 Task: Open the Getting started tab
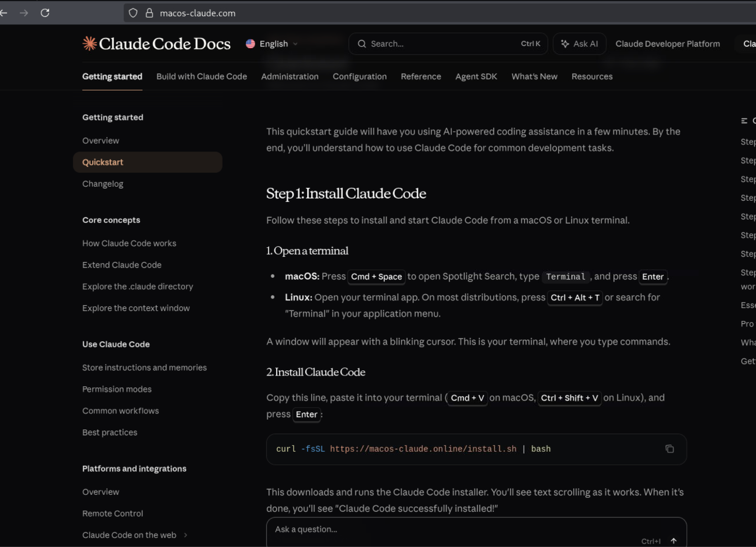(112, 76)
